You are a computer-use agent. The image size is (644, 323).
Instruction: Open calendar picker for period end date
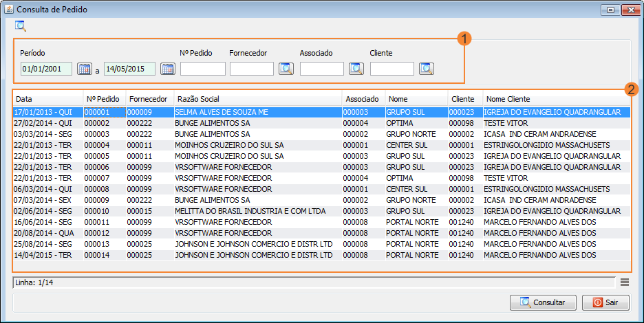click(167, 69)
